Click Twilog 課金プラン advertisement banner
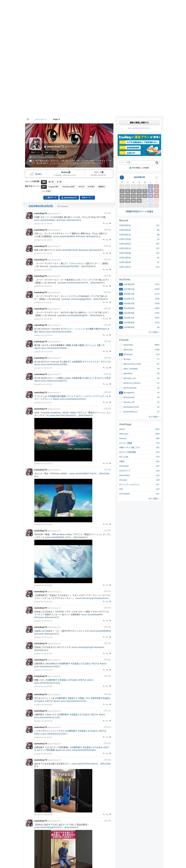This screenshot has height=868, width=186. click(x=139, y=145)
